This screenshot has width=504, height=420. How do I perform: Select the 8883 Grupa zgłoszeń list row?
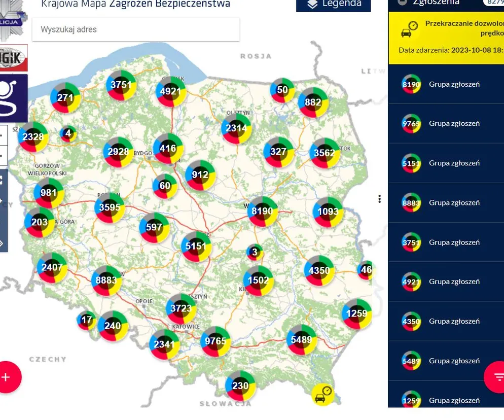(x=446, y=202)
